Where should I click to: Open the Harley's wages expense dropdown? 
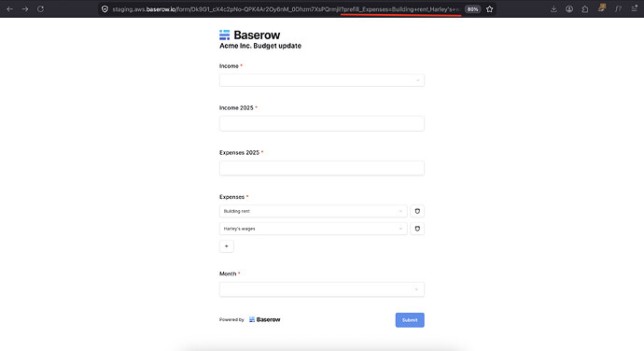pyautogui.click(x=313, y=229)
